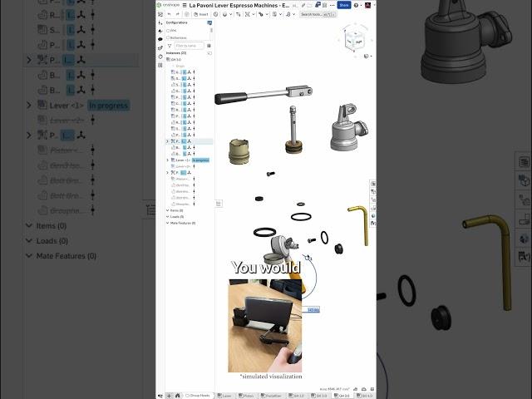This screenshot has width=532, height=399.
Task: Expand the highlighted P... subassembly row
Action: [167, 141]
